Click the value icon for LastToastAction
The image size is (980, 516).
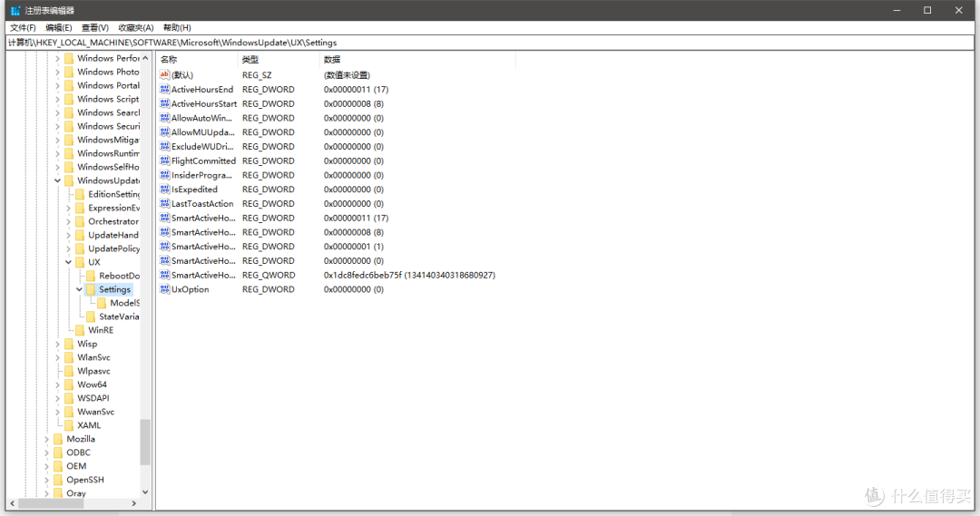pyautogui.click(x=164, y=204)
